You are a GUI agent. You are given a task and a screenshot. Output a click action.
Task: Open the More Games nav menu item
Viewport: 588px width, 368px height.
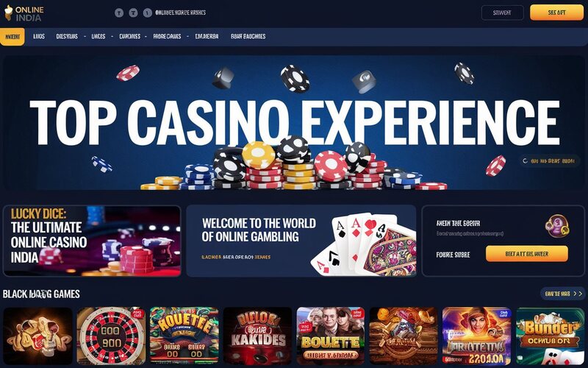(167, 36)
